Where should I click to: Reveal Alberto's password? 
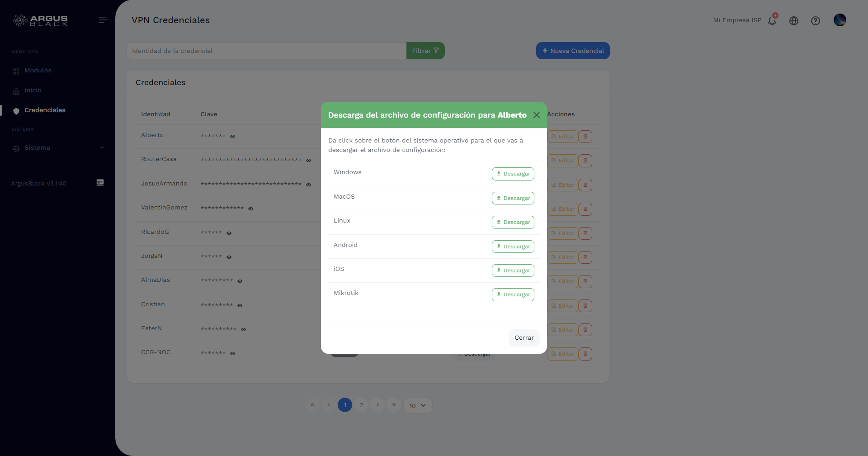pos(232,136)
